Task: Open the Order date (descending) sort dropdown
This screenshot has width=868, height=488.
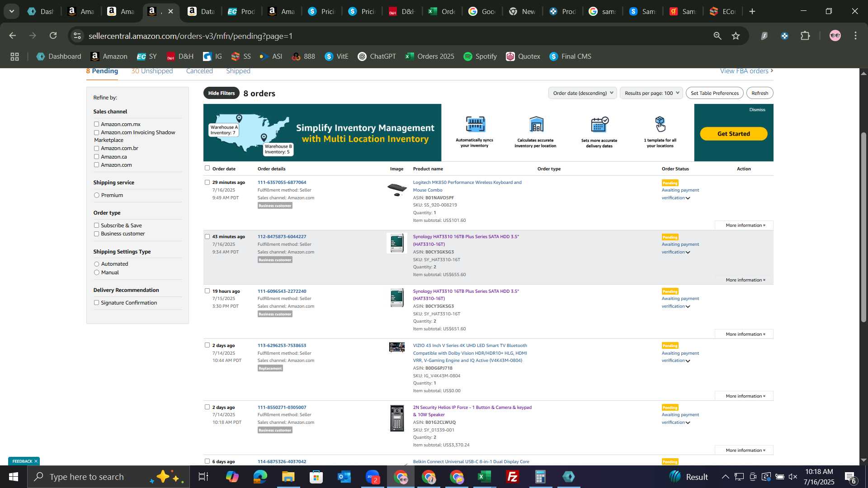Action: click(x=582, y=93)
